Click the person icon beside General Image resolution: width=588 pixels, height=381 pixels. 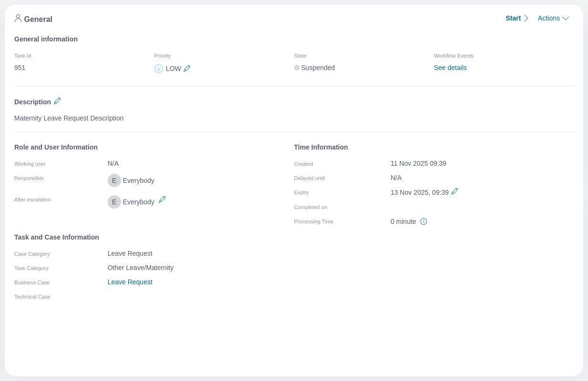point(18,18)
